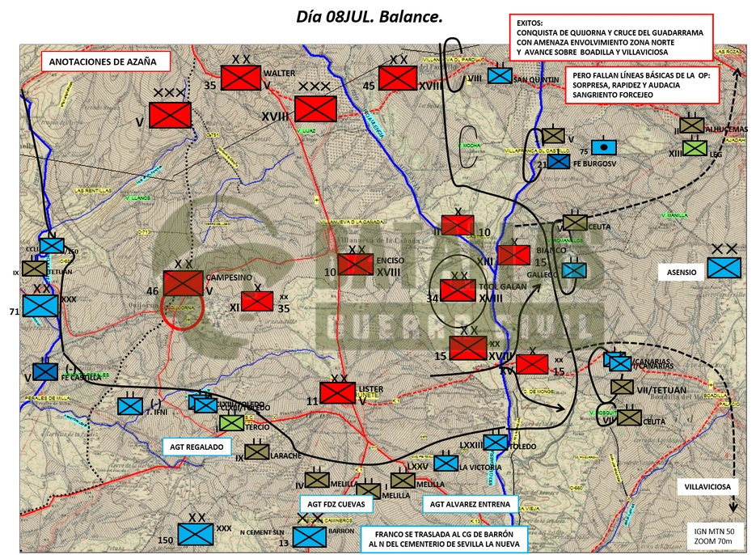The height and width of the screenshot is (555, 756).
Task: Click the red XVIII Corps XXX symbol
Action: click(x=316, y=108)
